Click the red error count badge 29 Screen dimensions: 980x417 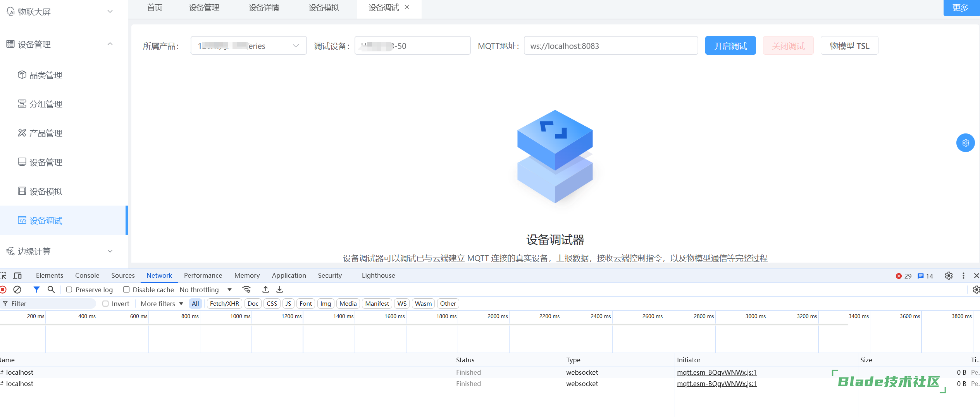pos(904,276)
